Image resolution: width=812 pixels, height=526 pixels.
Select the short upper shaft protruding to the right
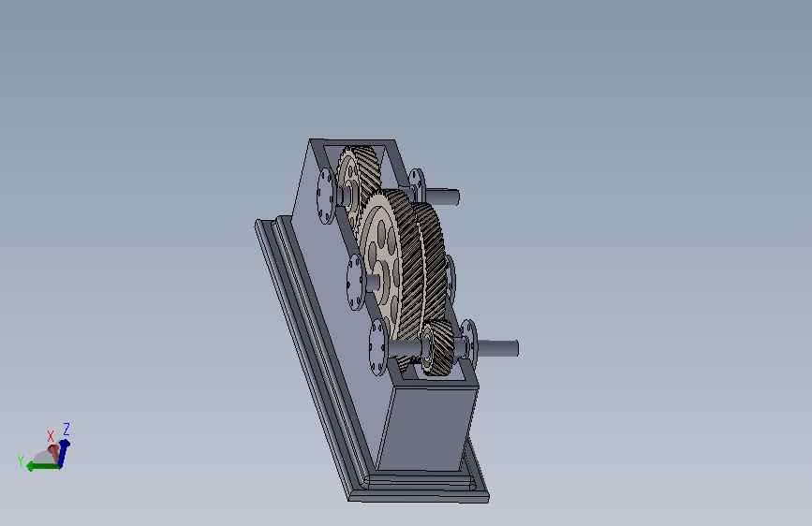[x=442, y=197]
